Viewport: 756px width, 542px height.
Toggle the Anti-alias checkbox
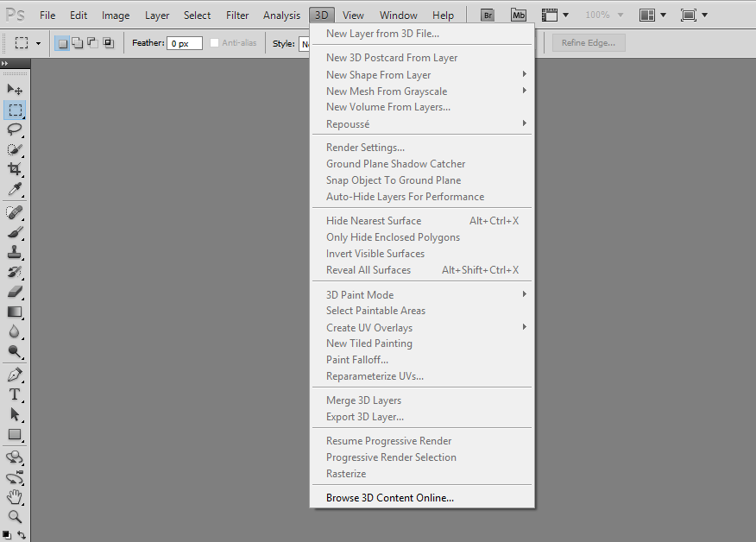[215, 43]
